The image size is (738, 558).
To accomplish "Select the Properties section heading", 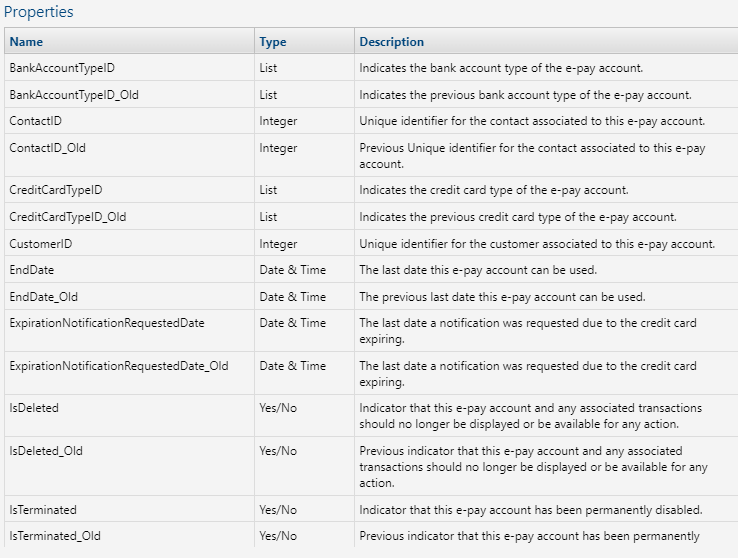I will point(38,13).
